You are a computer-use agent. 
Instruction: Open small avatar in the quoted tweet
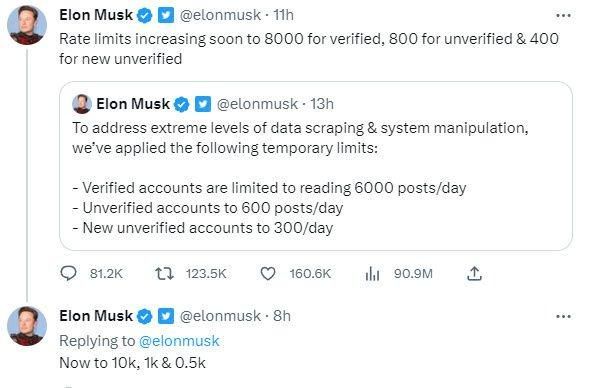pyautogui.click(x=82, y=104)
